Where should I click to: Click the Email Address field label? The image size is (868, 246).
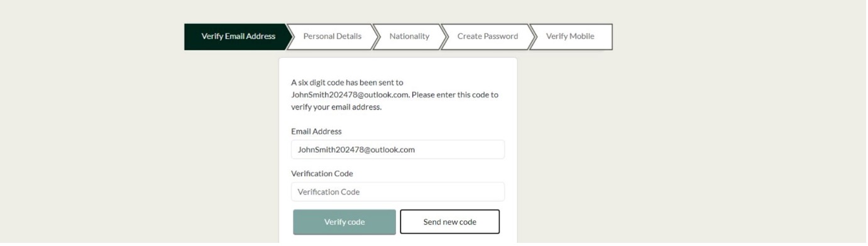tap(316, 131)
